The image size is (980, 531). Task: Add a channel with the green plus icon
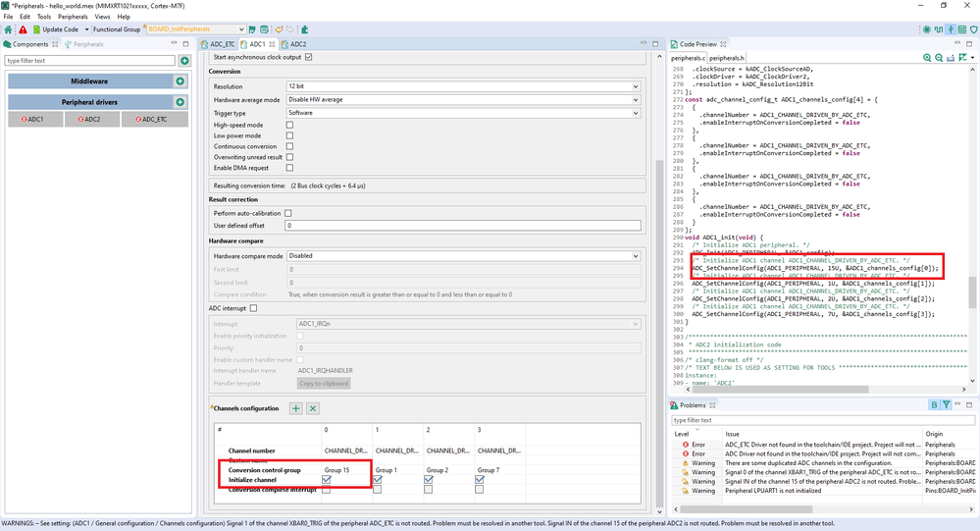coord(295,408)
